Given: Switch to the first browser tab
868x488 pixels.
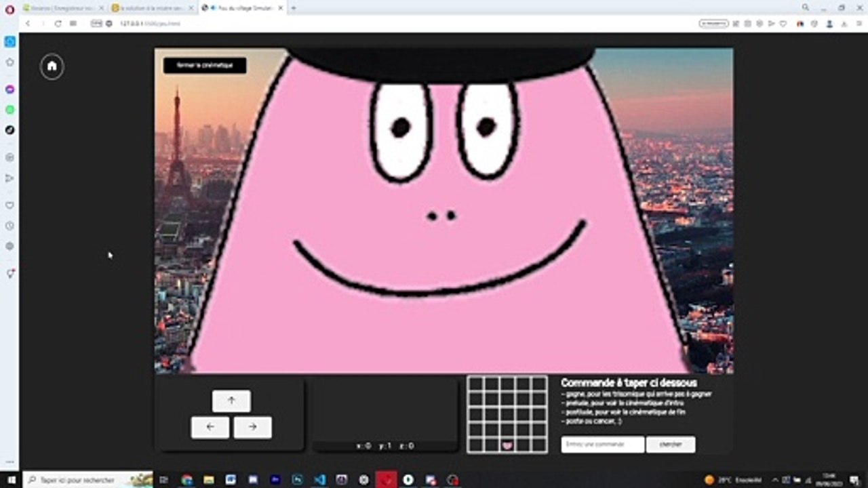Looking at the screenshot, I should pyautogui.click(x=64, y=7).
